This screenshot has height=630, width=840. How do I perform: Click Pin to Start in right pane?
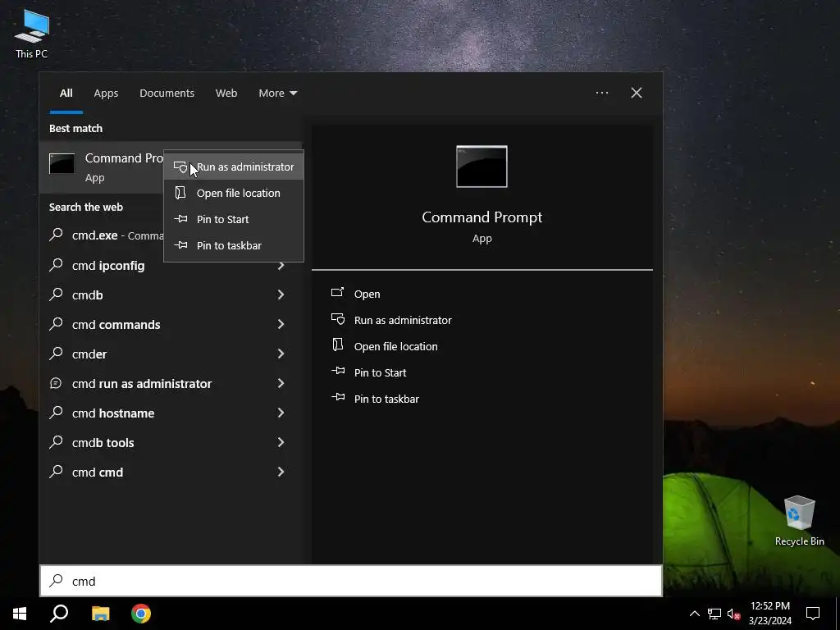[x=381, y=373]
